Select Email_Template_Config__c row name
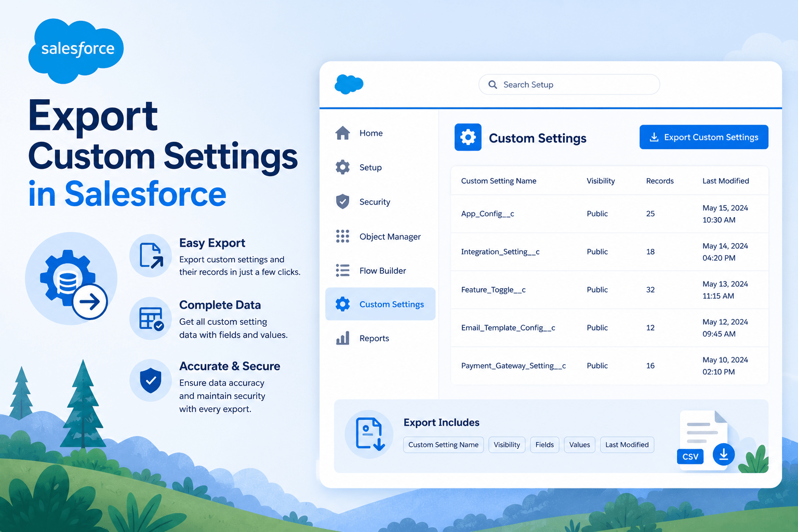This screenshot has height=532, width=798. [x=508, y=327]
